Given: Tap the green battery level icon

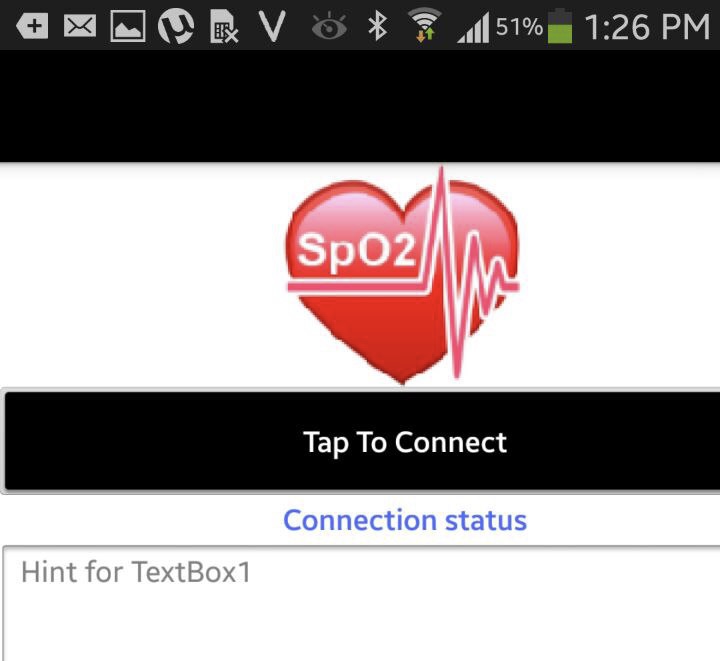Looking at the screenshot, I should tap(560, 26).
